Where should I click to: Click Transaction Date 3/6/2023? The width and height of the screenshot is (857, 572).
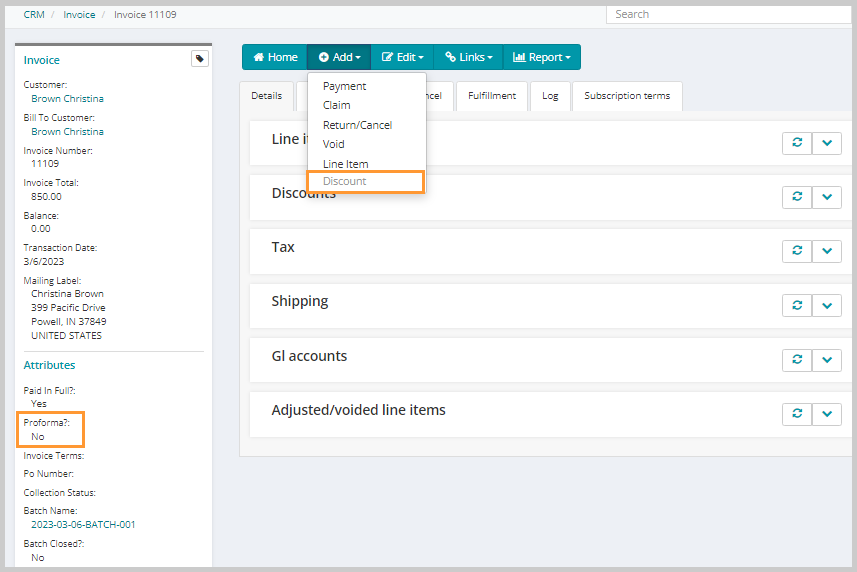(x=44, y=262)
